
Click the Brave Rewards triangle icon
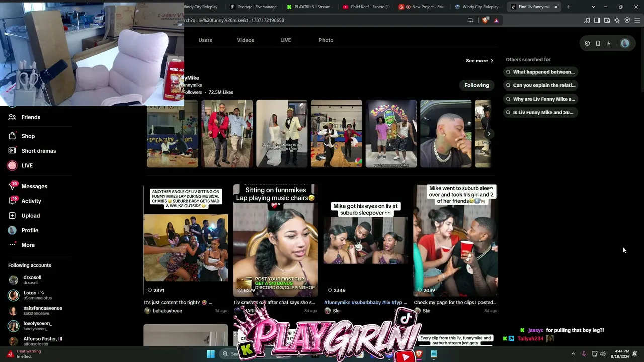coord(496,20)
